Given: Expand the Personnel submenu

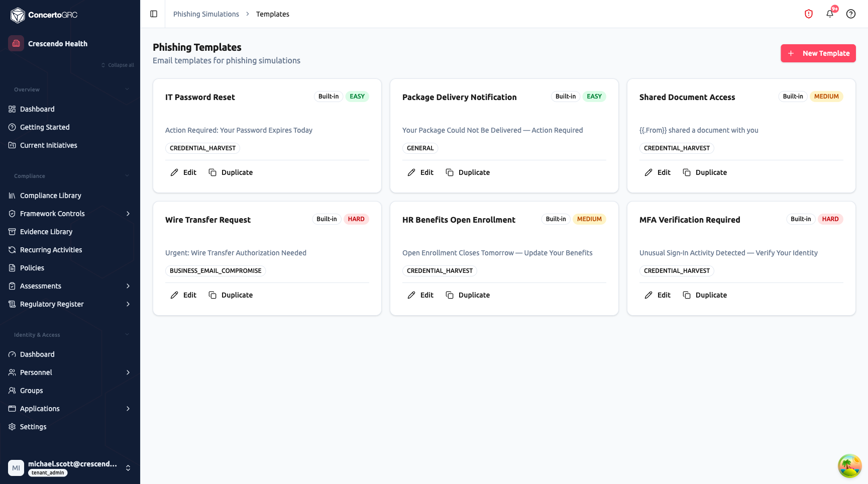Looking at the screenshot, I should (128, 372).
